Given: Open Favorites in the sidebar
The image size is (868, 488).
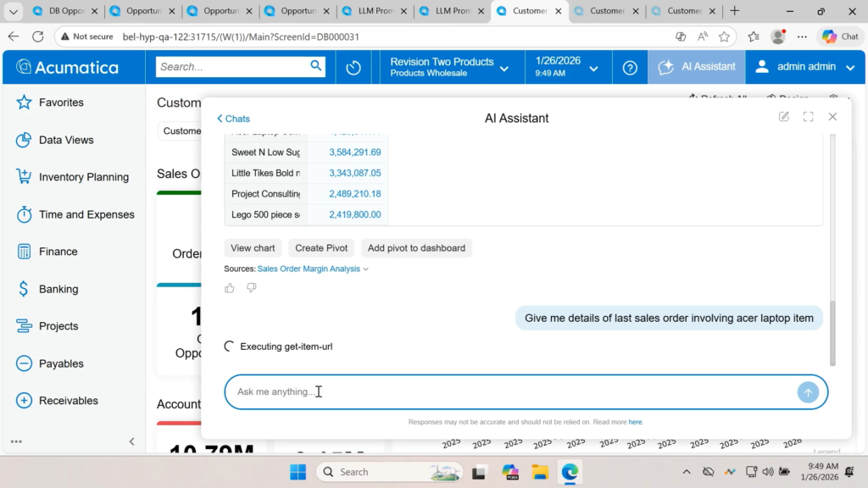Looking at the screenshot, I should click(61, 103).
